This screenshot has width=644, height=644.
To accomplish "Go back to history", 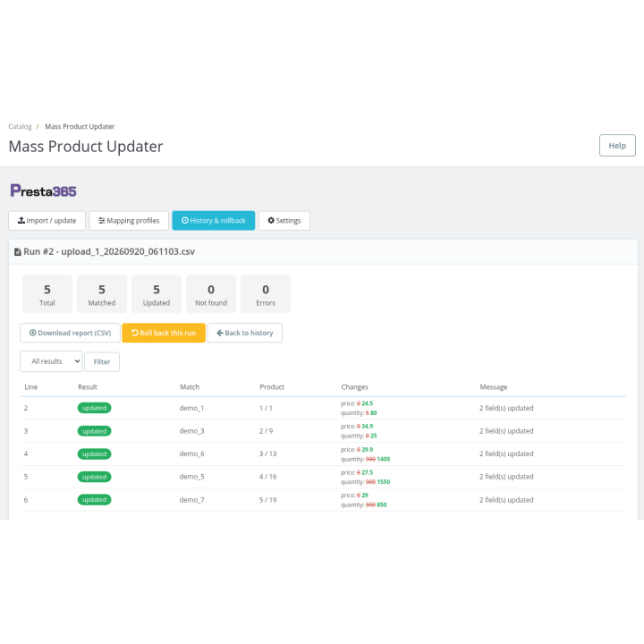I will point(245,333).
